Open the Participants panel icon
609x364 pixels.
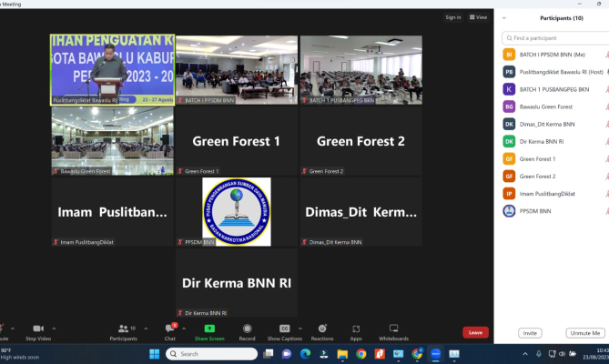(123, 329)
